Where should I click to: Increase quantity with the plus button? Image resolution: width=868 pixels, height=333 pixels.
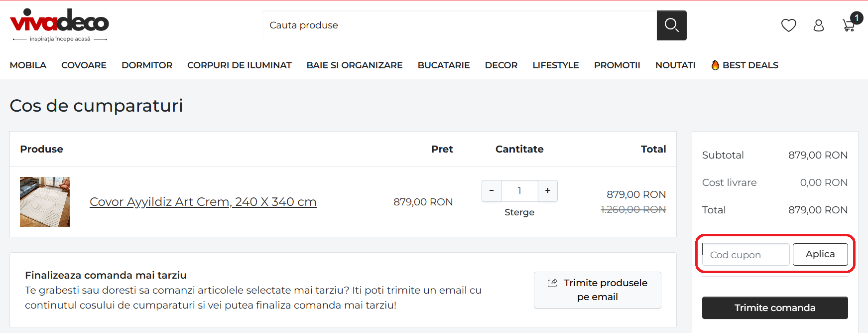click(547, 191)
